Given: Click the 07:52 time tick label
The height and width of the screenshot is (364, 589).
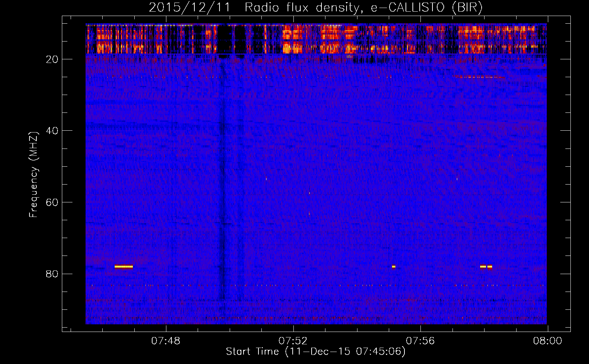Looking at the screenshot, I should pos(293,341).
